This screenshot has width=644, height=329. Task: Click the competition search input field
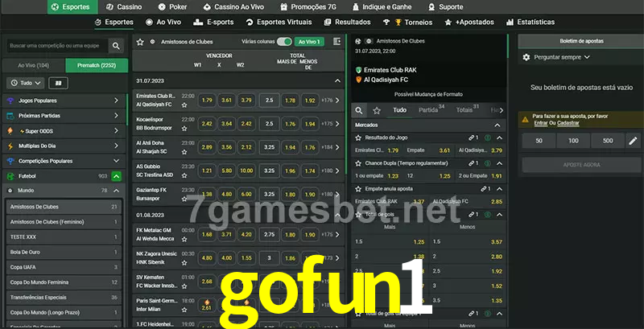pyautogui.click(x=56, y=47)
